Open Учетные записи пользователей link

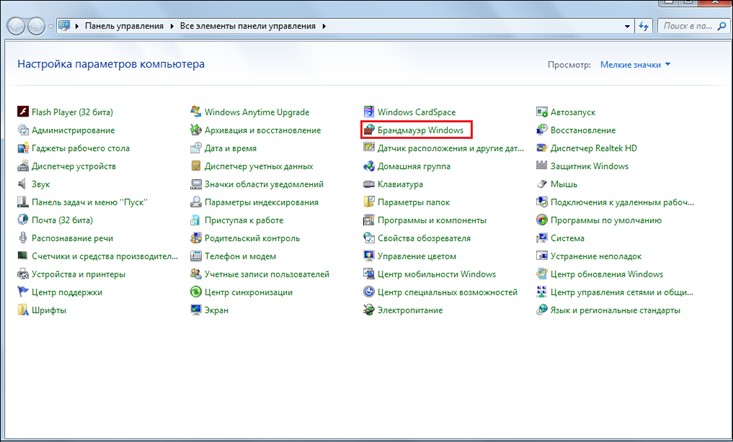click(x=266, y=274)
